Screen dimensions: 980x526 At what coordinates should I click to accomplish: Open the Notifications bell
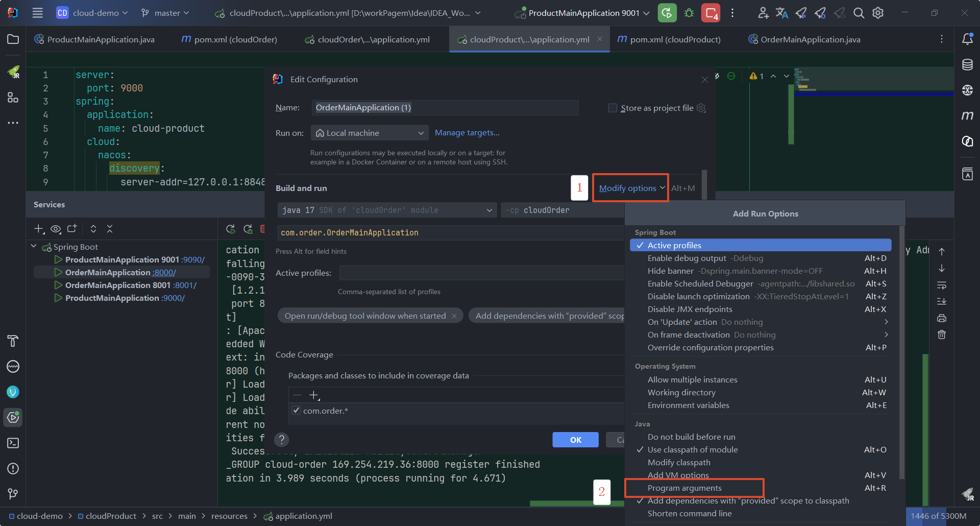[x=967, y=39]
